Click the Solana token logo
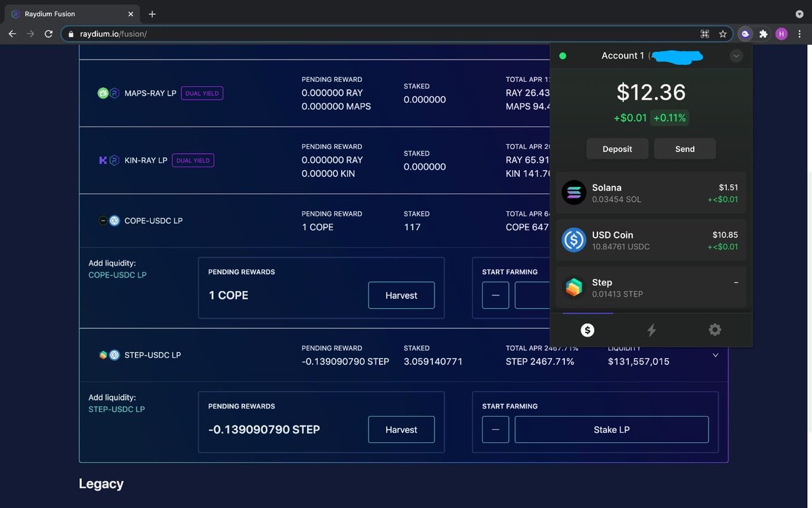 pos(574,193)
